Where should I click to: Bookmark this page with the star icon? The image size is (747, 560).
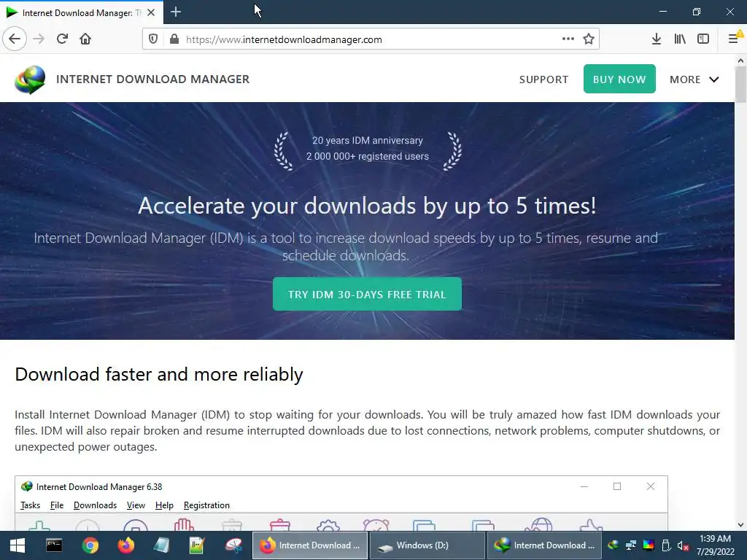(589, 39)
